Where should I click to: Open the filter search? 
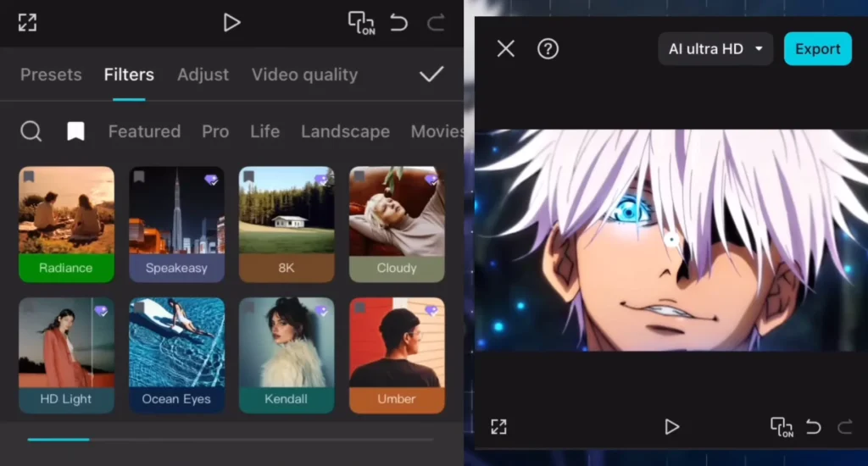point(31,131)
